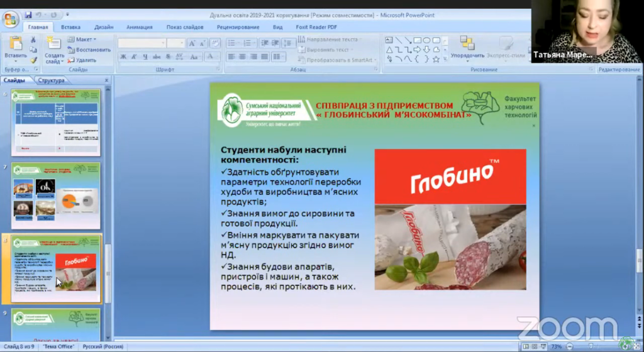Click the Office Button orb
The width and height of the screenshot is (644, 352).
[11, 18]
